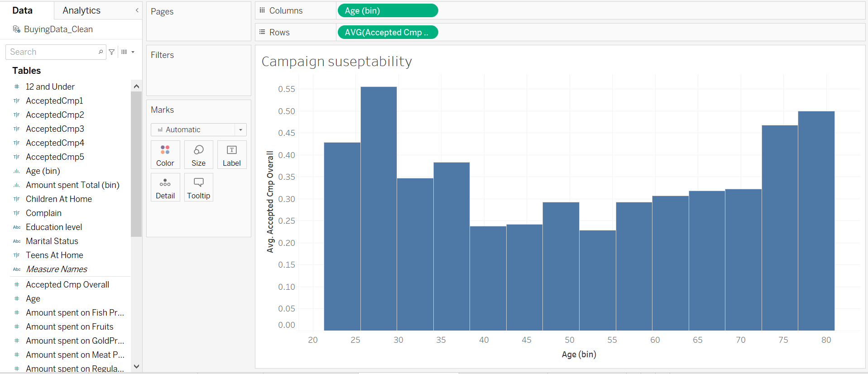The image size is (868, 374).
Task: Click the BuyingData_Clean data source icon
Action: pos(17,29)
